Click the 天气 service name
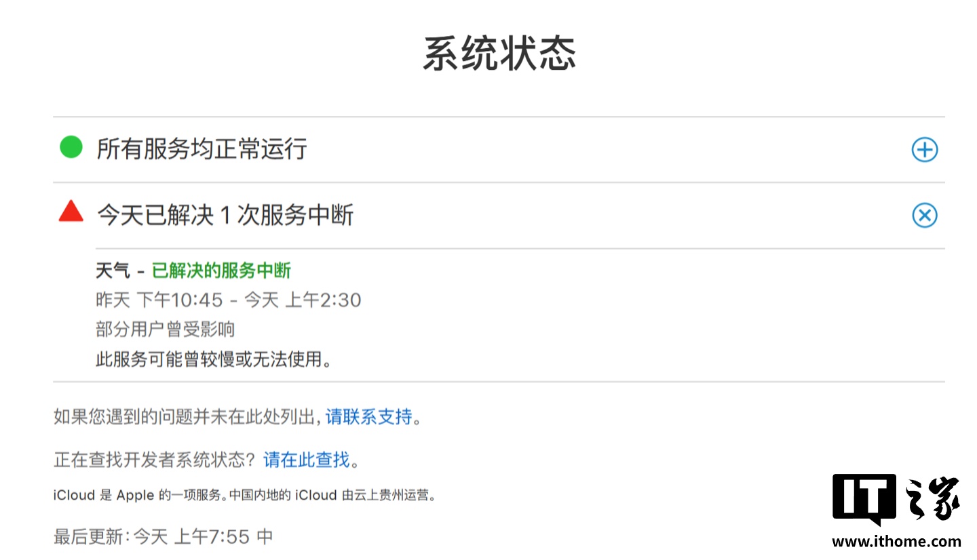Screen dimensions: 977x560 click(112, 271)
